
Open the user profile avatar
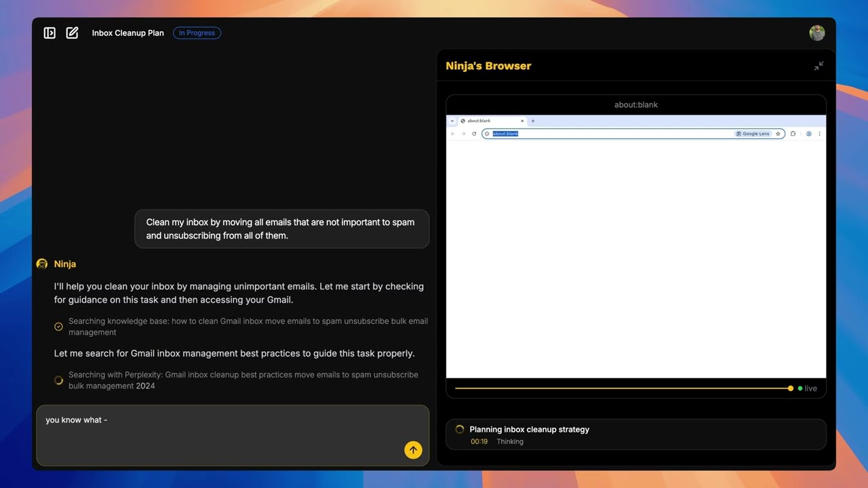pos(817,33)
